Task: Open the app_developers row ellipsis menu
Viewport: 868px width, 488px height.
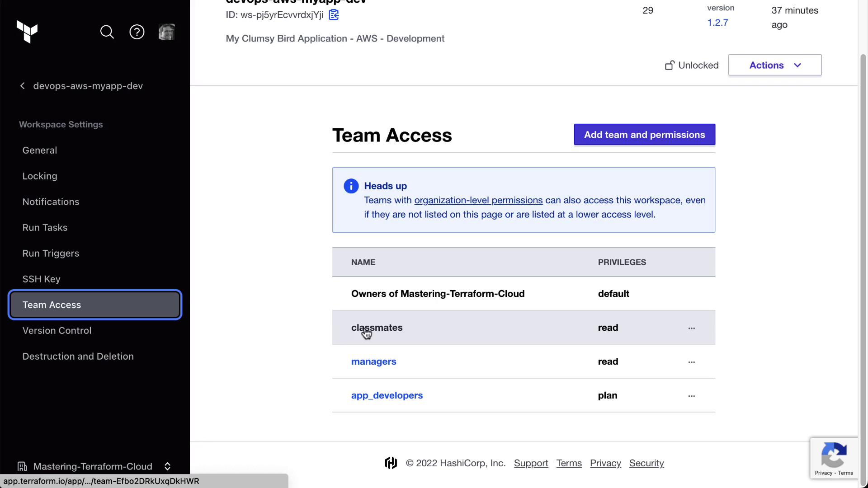Action: (x=691, y=396)
